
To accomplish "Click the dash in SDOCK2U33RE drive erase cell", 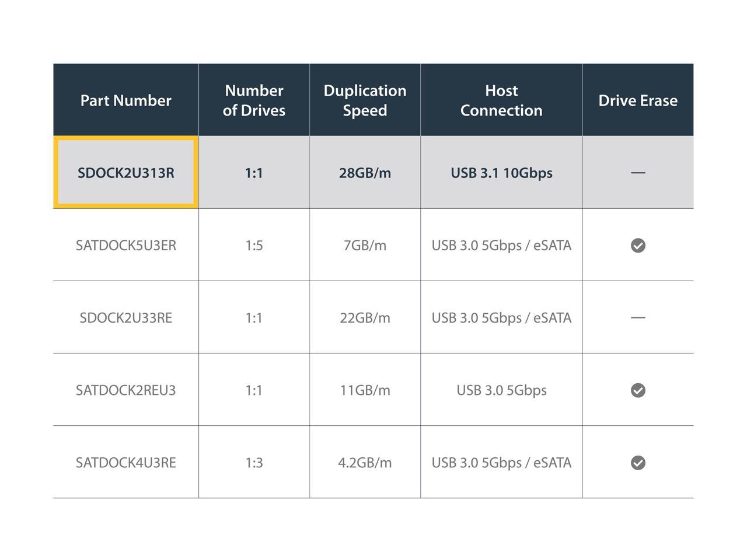I will click(638, 318).
